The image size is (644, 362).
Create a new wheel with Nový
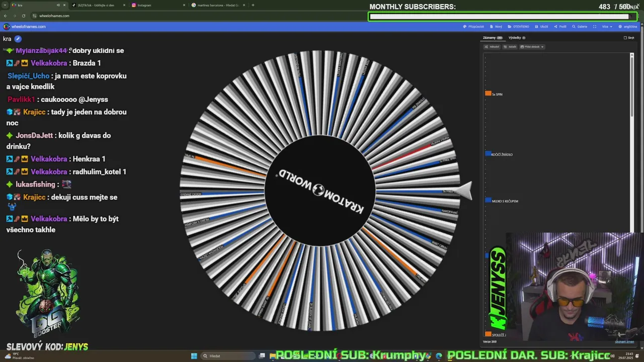click(497, 27)
